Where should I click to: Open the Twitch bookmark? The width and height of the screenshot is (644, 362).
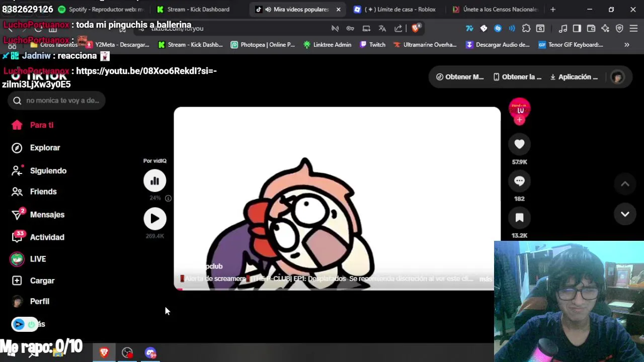pyautogui.click(x=373, y=45)
